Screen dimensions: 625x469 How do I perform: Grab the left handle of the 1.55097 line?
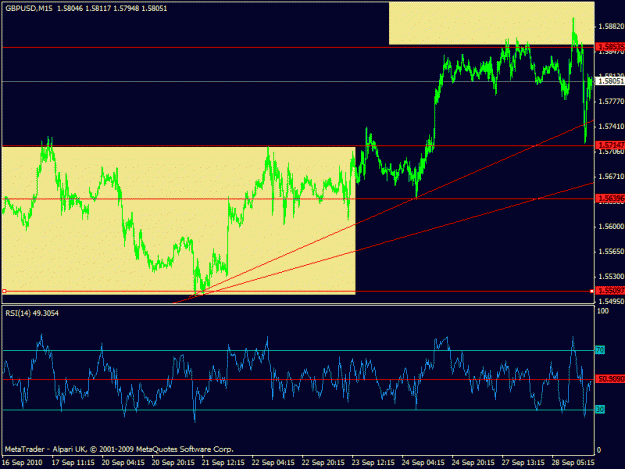[x=4, y=291]
